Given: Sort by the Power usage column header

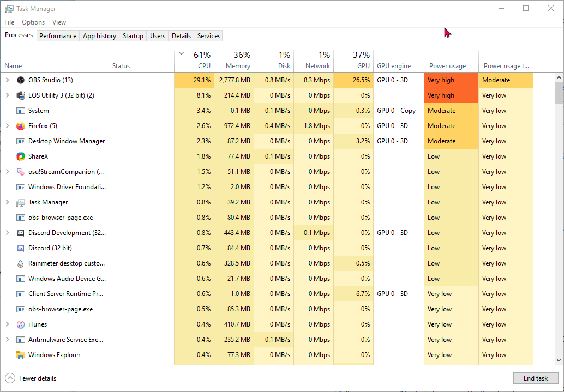Looking at the screenshot, I should click(452, 61).
